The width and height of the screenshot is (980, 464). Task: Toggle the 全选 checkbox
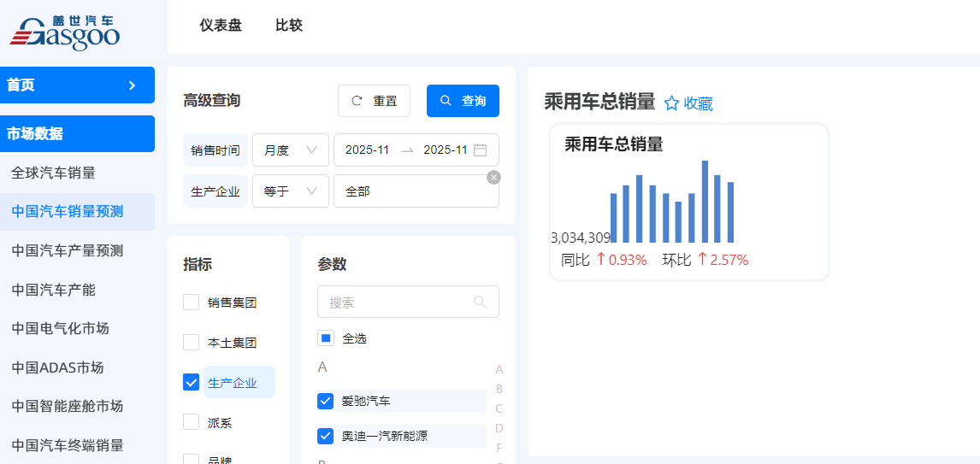(325, 338)
